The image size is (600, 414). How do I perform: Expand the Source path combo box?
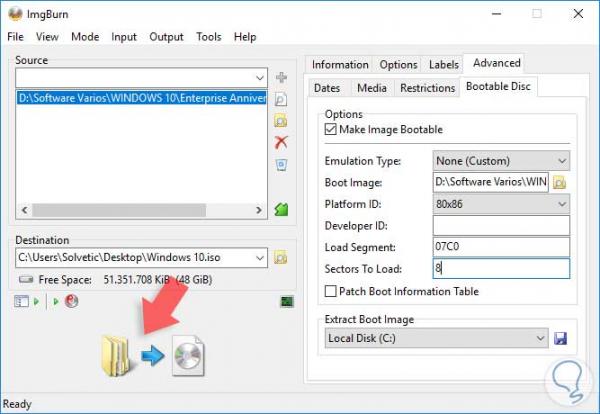(260, 78)
